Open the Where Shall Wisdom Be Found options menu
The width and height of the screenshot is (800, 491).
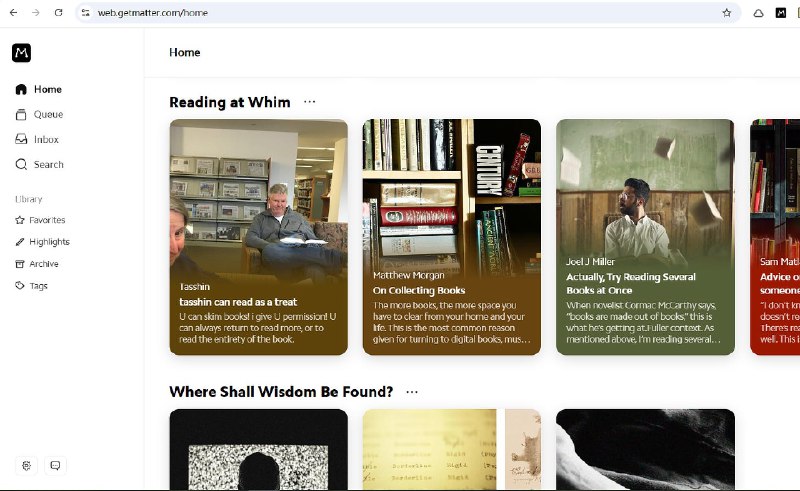(412, 392)
